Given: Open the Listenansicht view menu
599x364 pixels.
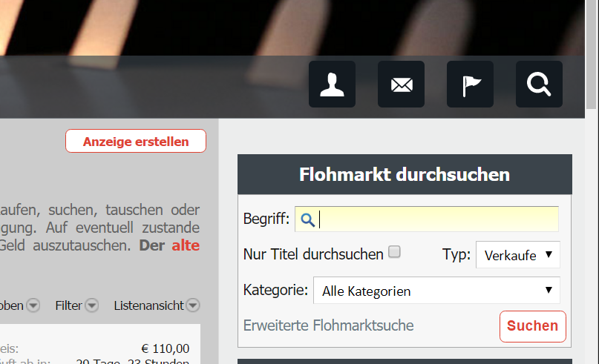Looking at the screenshot, I should (x=150, y=305).
